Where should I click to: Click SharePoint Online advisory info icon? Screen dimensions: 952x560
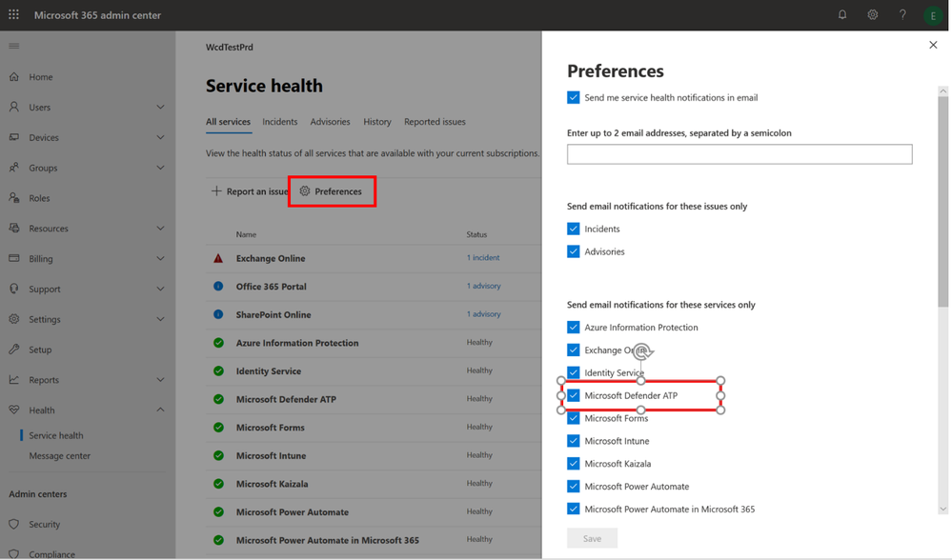click(218, 314)
